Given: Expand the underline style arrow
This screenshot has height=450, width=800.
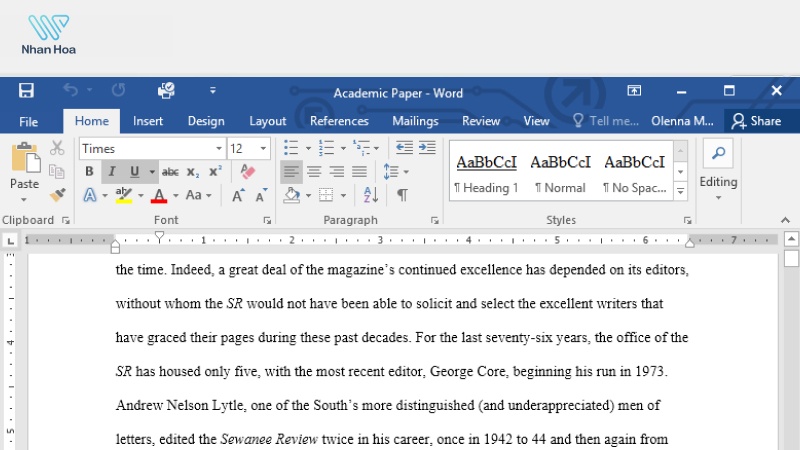Looking at the screenshot, I should [x=152, y=172].
